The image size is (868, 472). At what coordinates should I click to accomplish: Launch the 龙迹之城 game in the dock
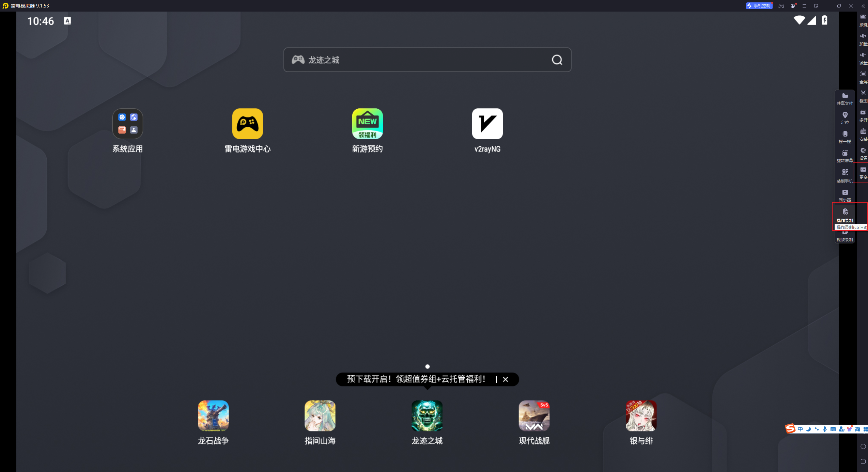427,423
